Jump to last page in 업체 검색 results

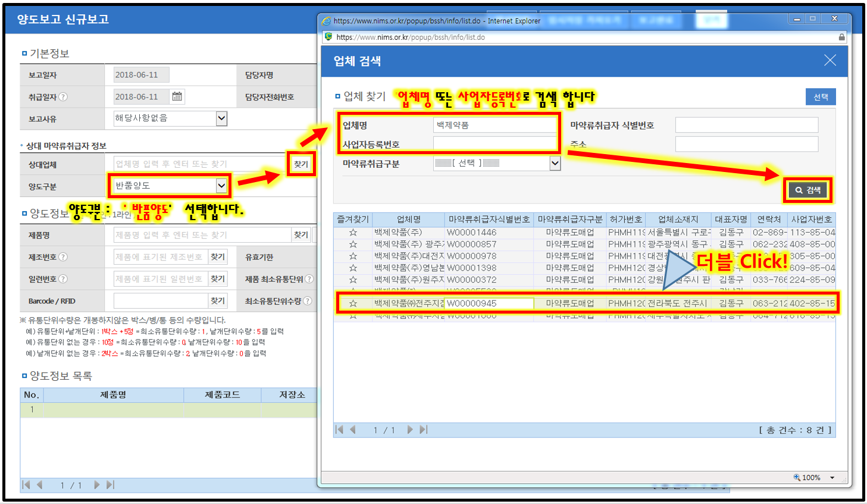point(424,430)
